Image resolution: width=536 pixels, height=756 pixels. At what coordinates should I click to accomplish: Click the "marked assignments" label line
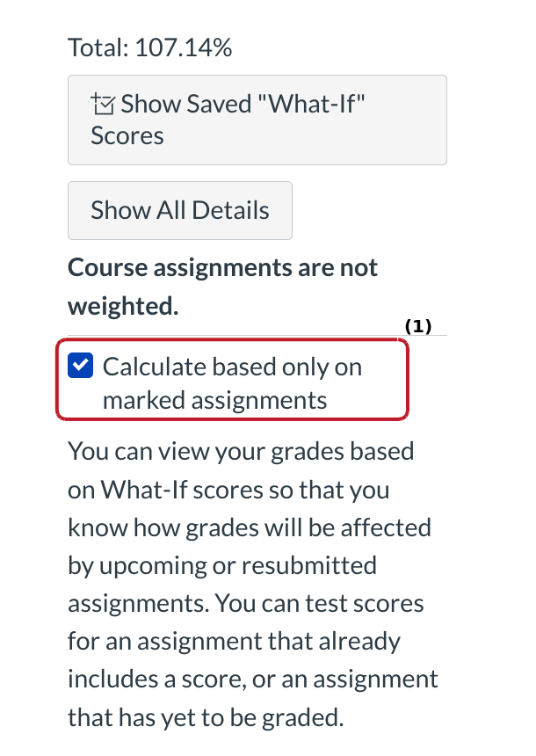point(214,401)
